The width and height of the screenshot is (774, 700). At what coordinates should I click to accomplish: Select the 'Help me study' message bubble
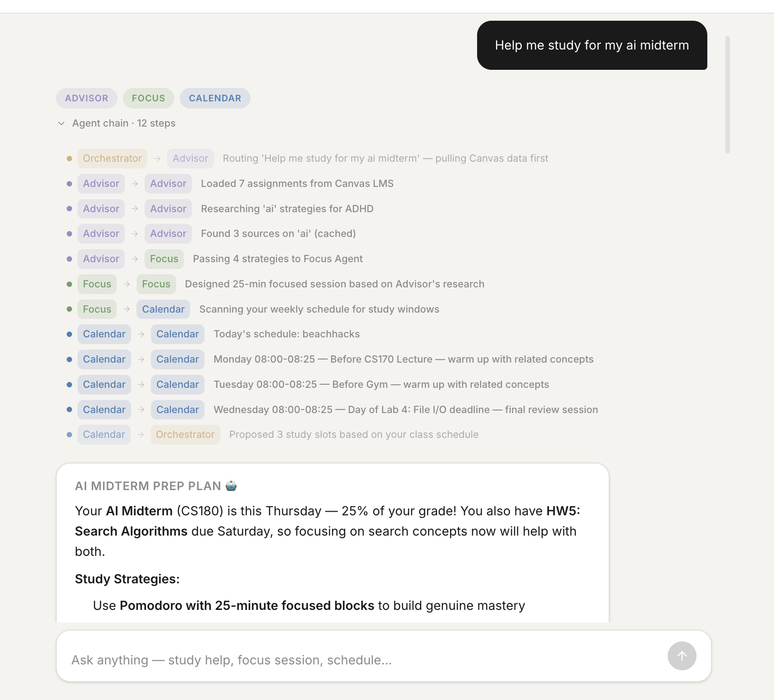[592, 45]
